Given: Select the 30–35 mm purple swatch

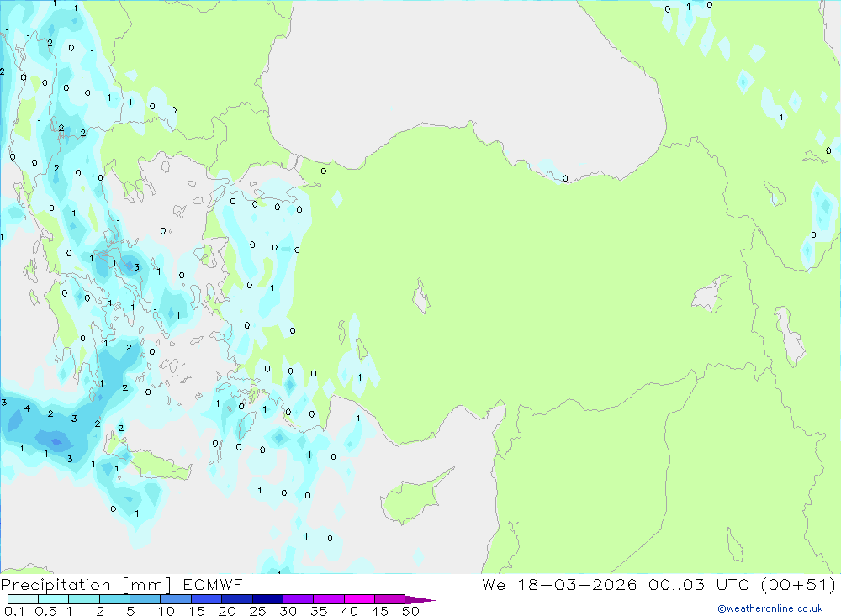Looking at the screenshot, I should [299, 599].
